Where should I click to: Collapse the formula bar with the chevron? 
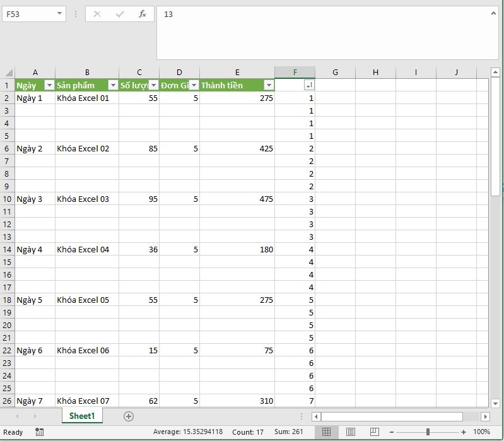pyautogui.click(x=493, y=13)
